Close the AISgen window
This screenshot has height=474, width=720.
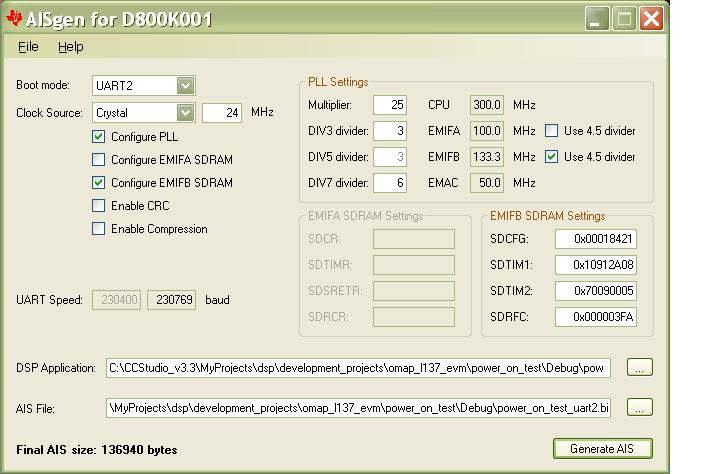(651, 19)
